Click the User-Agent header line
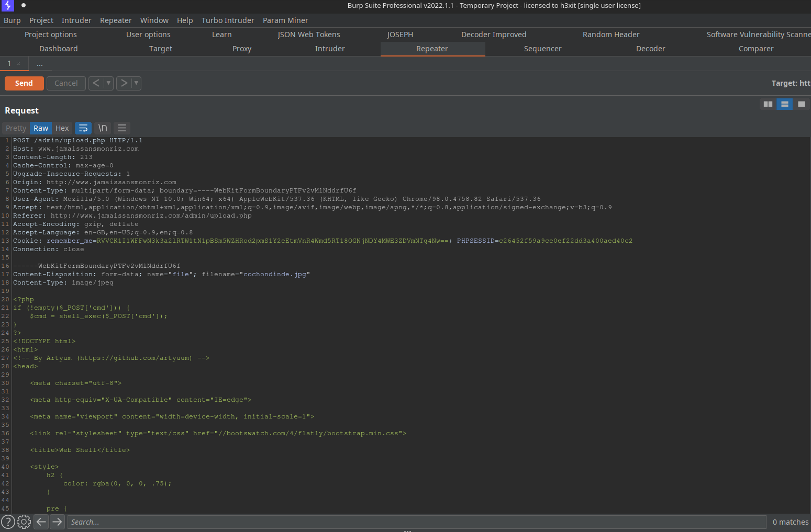Image resolution: width=811 pixels, height=532 pixels. click(x=277, y=199)
